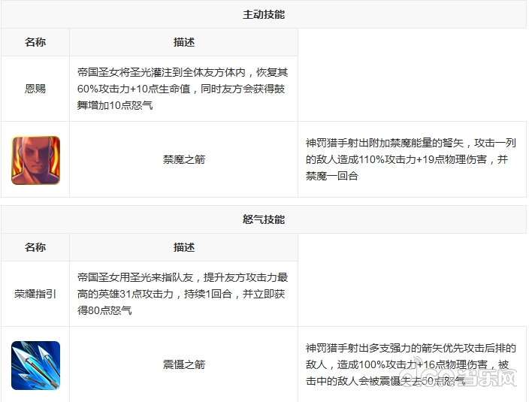
Task: Click 名称 column header under 主动技能
Action: 35,42
